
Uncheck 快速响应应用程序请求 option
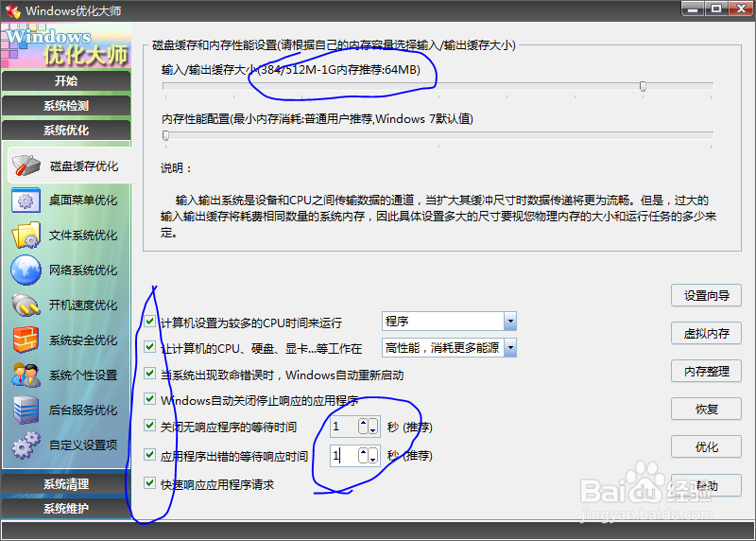[x=149, y=482]
